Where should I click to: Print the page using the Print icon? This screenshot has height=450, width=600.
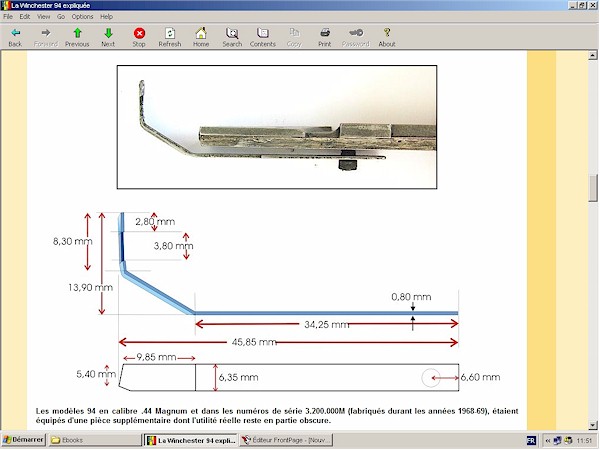coord(325,33)
